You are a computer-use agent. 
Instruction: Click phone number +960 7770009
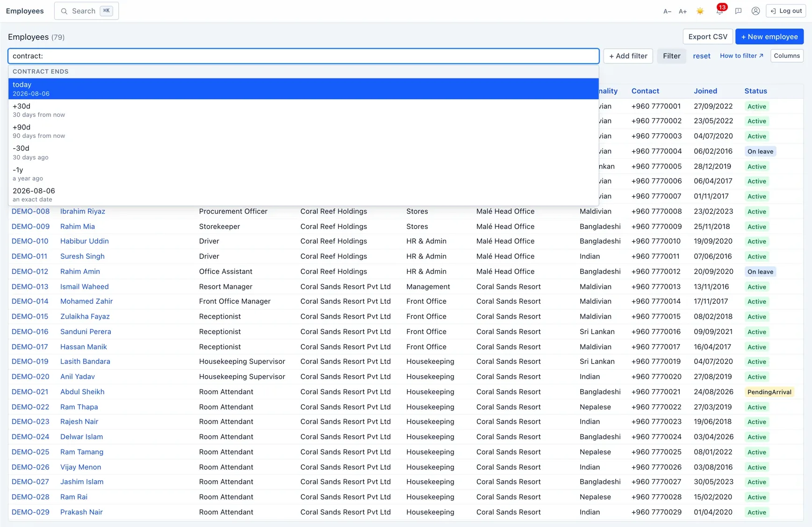point(656,227)
